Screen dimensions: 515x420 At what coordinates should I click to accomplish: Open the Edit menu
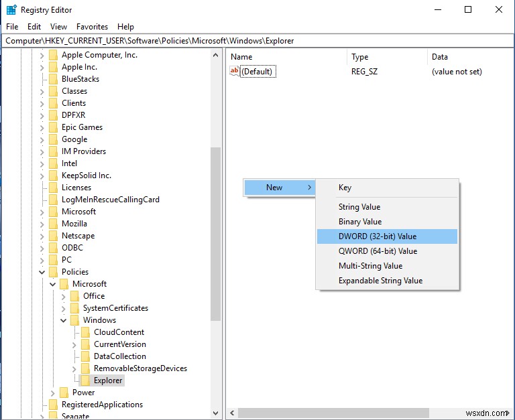coord(34,27)
